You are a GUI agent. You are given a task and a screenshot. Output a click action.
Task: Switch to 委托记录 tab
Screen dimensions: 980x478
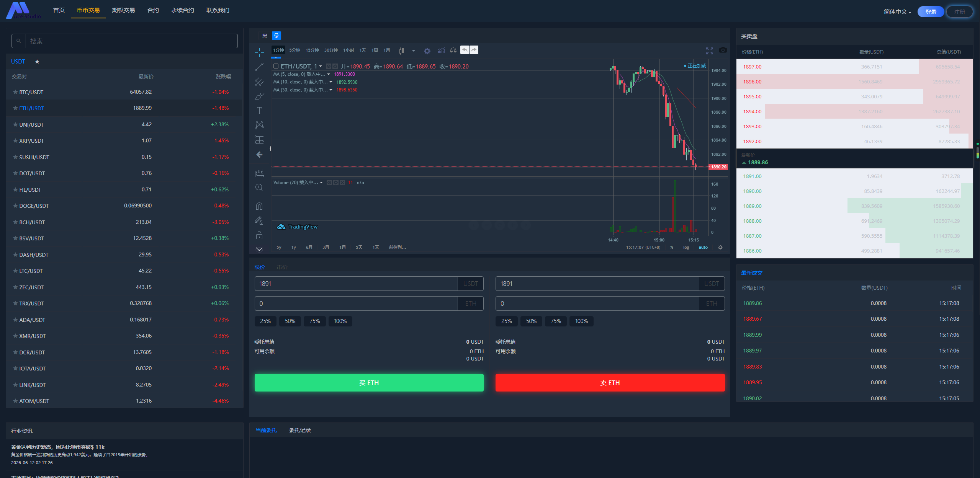click(300, 430)
